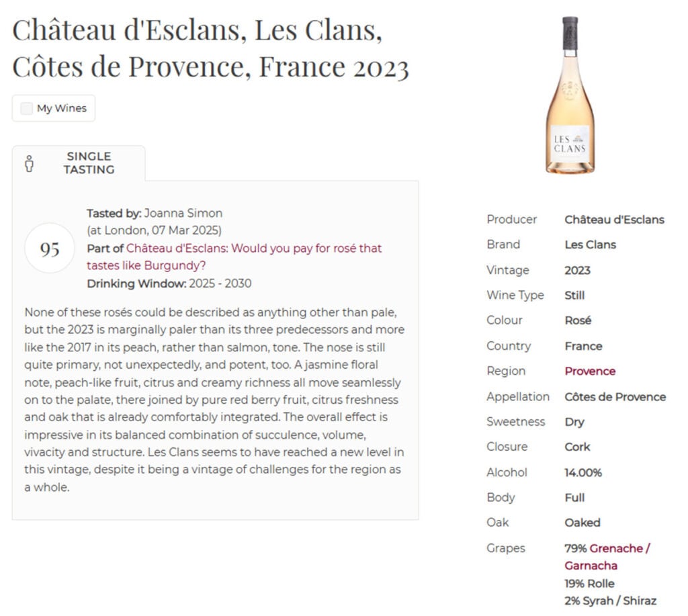Click the My Wines button label

[62, 108]
